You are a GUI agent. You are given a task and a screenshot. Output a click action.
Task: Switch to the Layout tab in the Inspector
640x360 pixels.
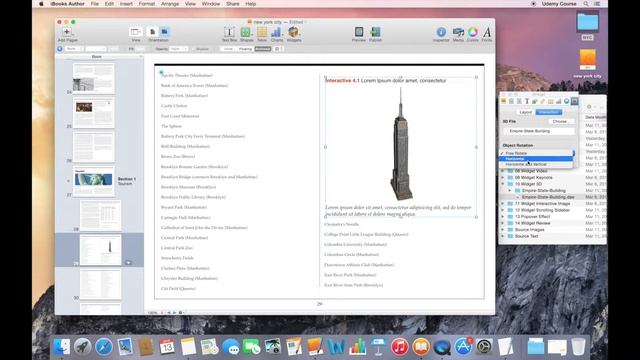[525, 112]
